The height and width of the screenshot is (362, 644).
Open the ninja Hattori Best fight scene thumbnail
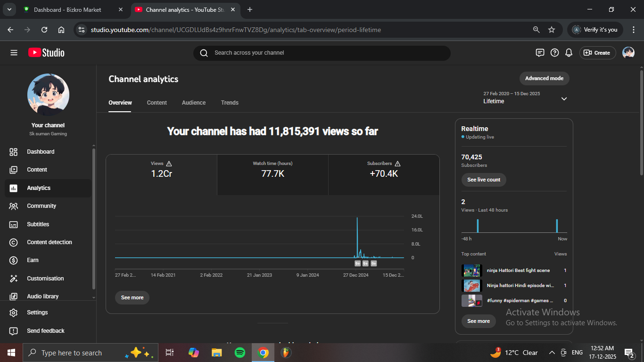[x=471, y=271]
